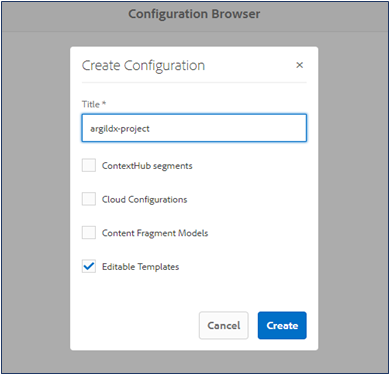Click the Title * field label
The height and width of the screenshot is (376, 390).
94,104
